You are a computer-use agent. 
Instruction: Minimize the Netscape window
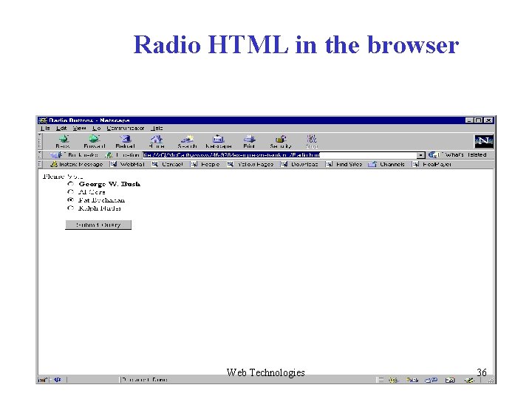470,120
